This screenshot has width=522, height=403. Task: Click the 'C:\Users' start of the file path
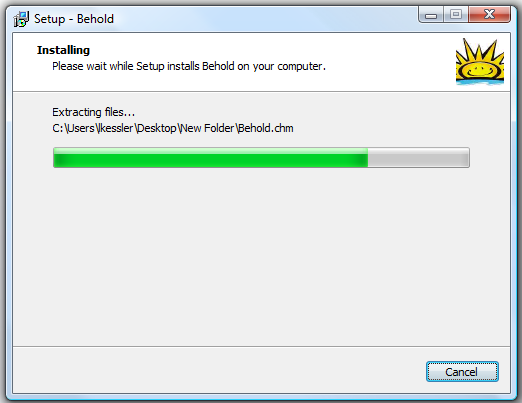pyautogui.click(x=73, y=128)
